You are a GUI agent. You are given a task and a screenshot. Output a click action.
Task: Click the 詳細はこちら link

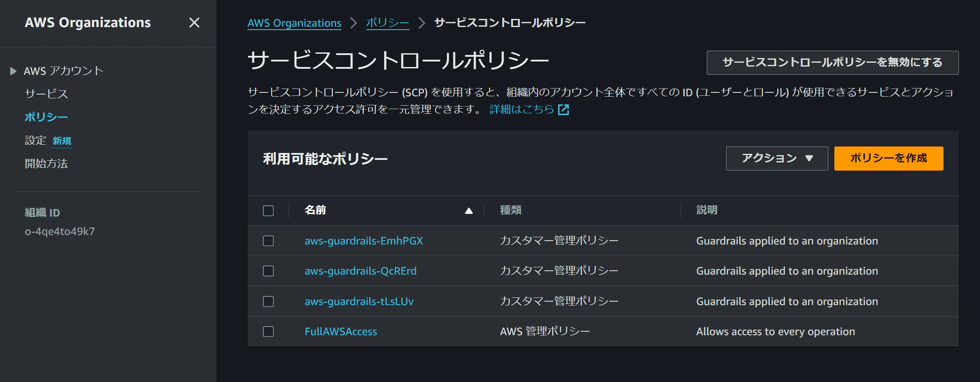tap(522, 110)
